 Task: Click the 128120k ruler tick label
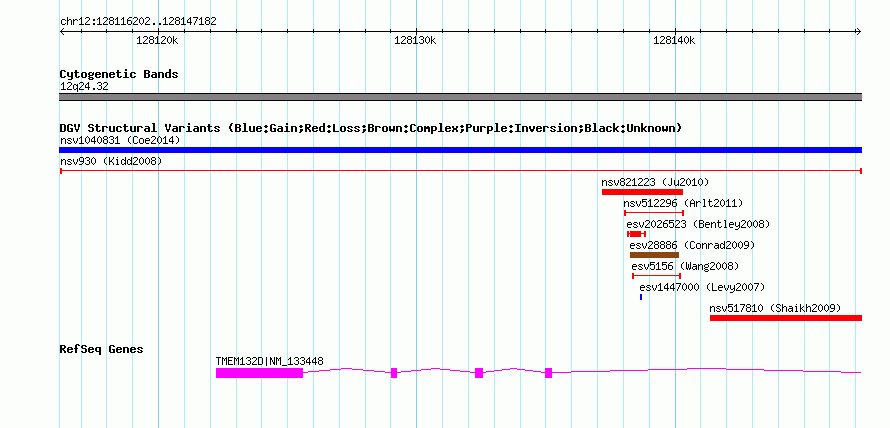click(x=157, y=40)
